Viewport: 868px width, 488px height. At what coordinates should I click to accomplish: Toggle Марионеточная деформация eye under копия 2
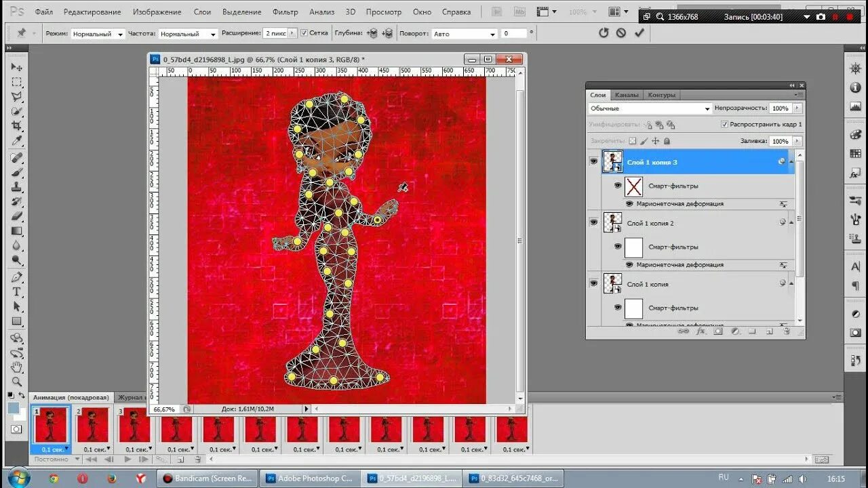click(629, 264)
